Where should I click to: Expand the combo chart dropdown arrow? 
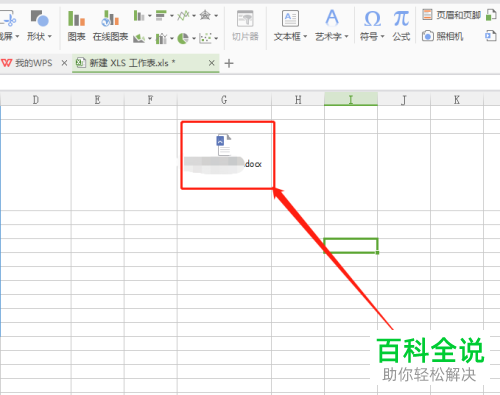(x=172, y=38)
